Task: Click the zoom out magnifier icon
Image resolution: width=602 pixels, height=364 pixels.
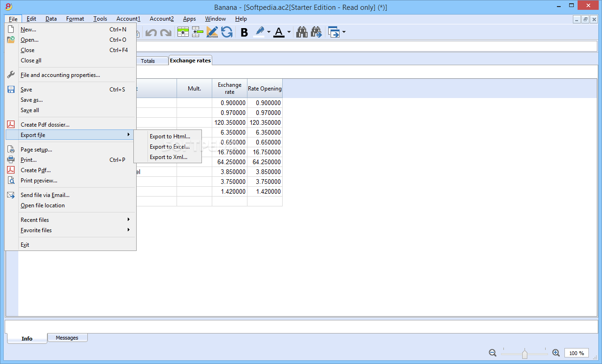Action: pyautogui.click(x=493, y=353)
